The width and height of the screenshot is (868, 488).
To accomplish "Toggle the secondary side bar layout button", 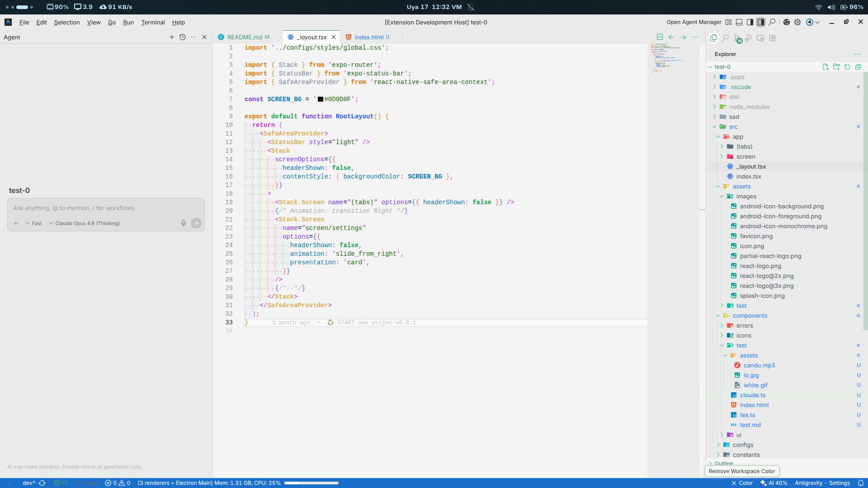I will tap(761, 22).
